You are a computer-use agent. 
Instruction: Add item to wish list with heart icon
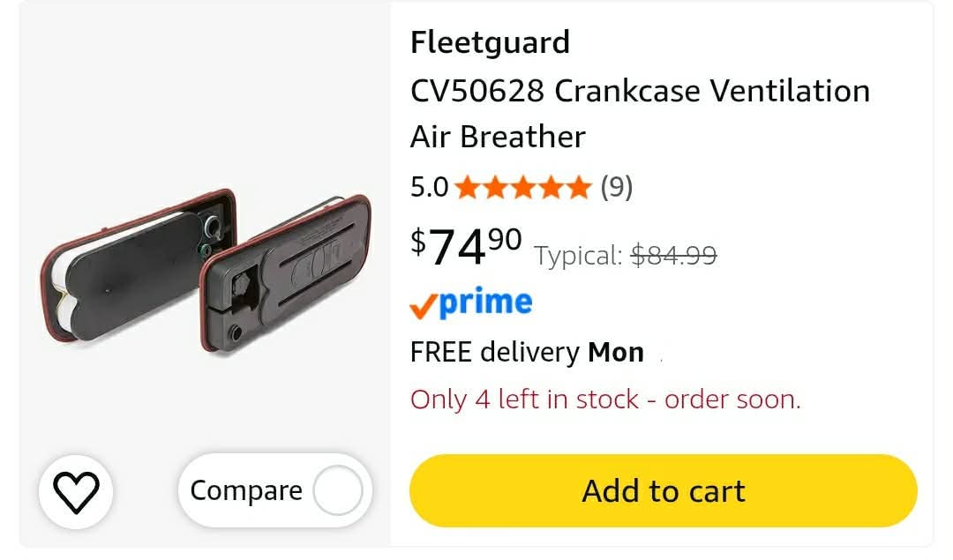pyautogui.click(x=76, y=491)
